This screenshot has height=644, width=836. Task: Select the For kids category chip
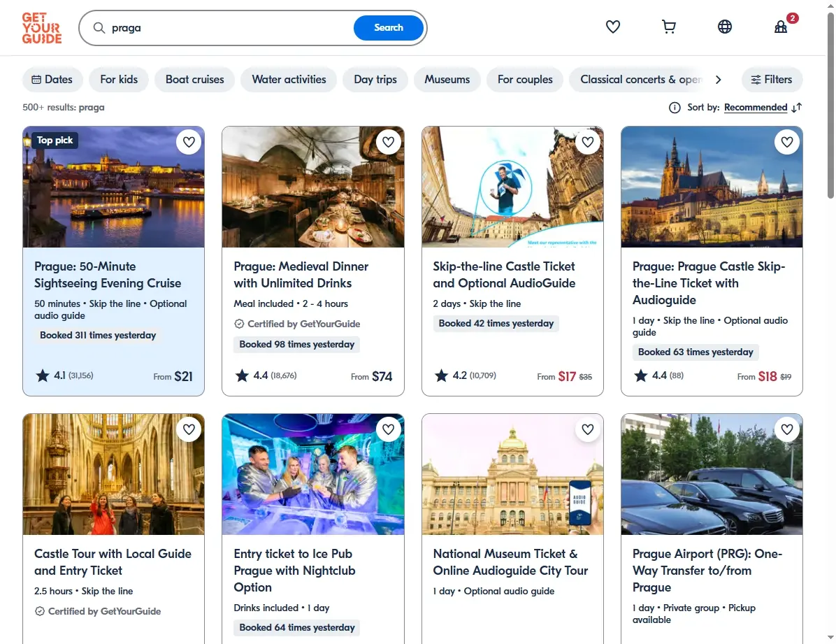tap(119, 80)
